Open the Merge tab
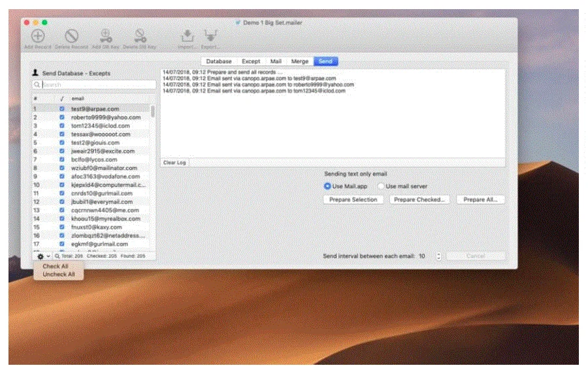 click(x=300, y=61)
